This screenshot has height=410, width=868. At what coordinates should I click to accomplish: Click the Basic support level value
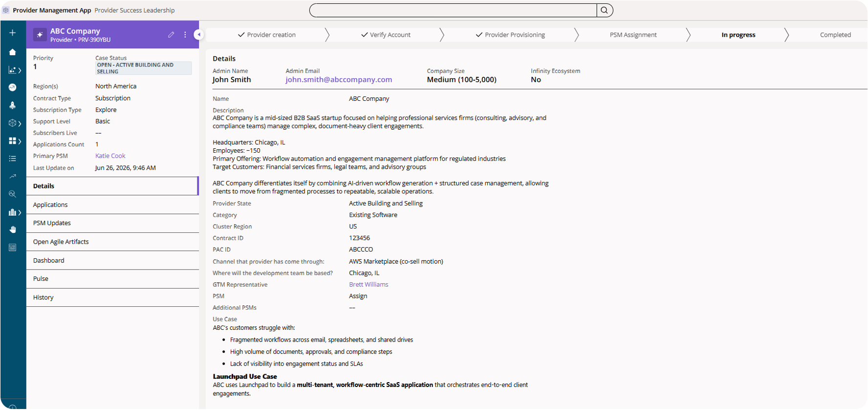coord(103,121)
